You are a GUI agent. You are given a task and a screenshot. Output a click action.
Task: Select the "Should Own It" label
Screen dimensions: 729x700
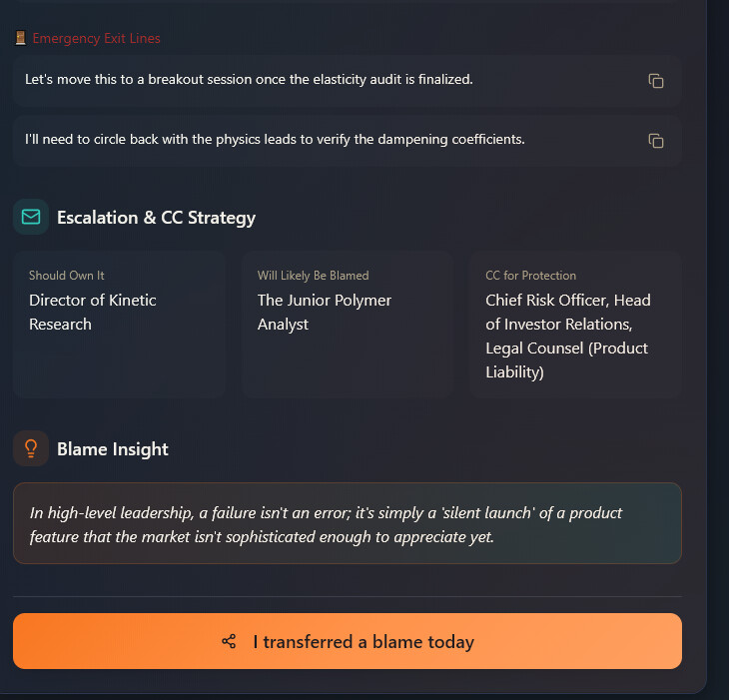pos(67,276)
